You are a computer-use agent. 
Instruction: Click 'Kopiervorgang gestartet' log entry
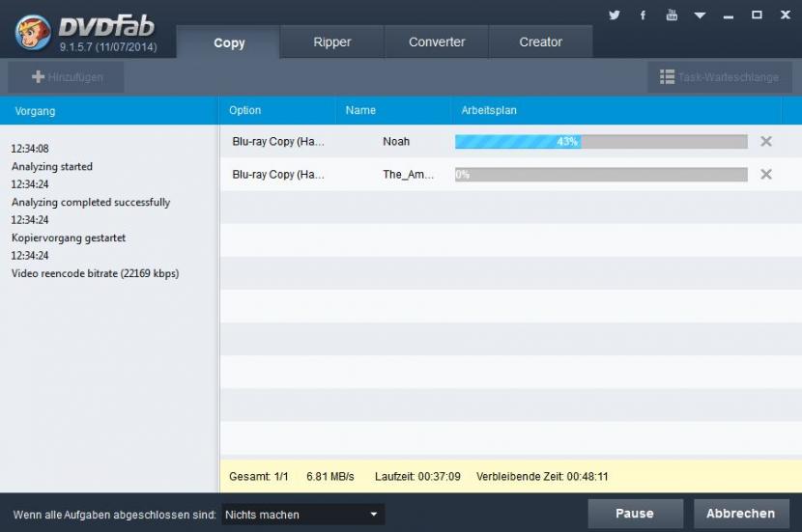coord(69,238)
